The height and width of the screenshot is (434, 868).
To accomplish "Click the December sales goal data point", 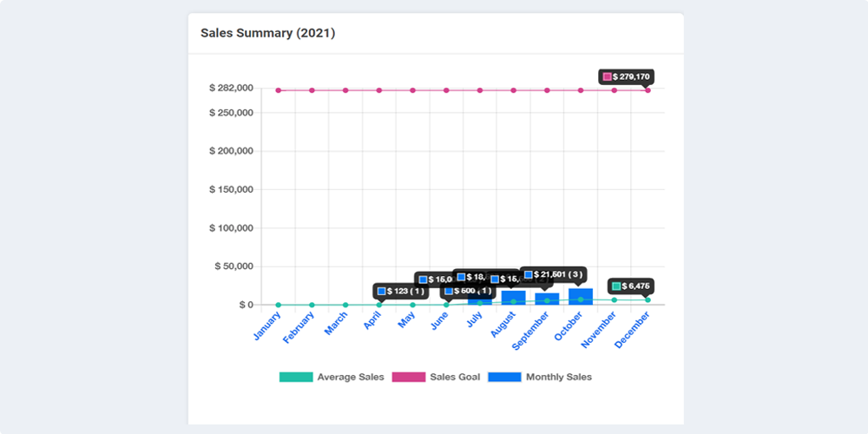I will click(648, 90).
